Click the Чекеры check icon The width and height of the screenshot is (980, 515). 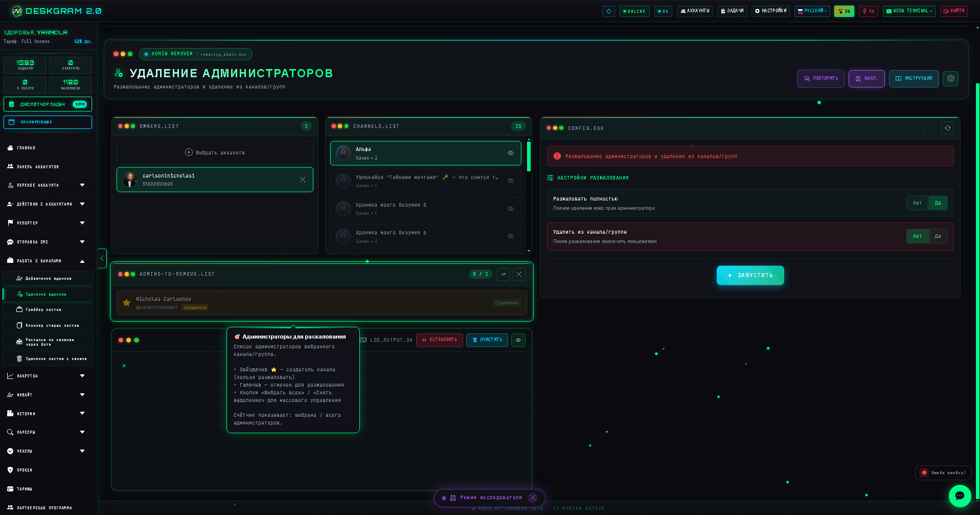[x=10, y=451]
